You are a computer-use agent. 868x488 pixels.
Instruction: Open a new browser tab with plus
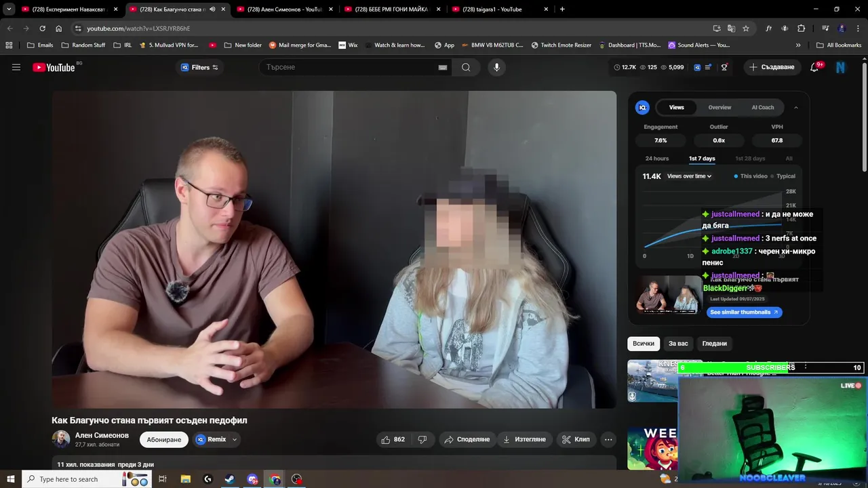coord(562,9)
